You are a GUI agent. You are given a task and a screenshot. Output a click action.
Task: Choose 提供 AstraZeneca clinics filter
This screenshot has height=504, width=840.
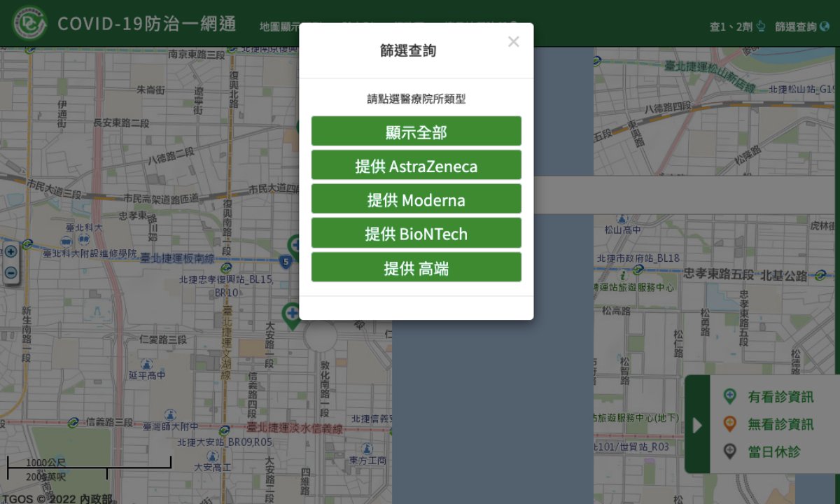(x=416, y=166)
